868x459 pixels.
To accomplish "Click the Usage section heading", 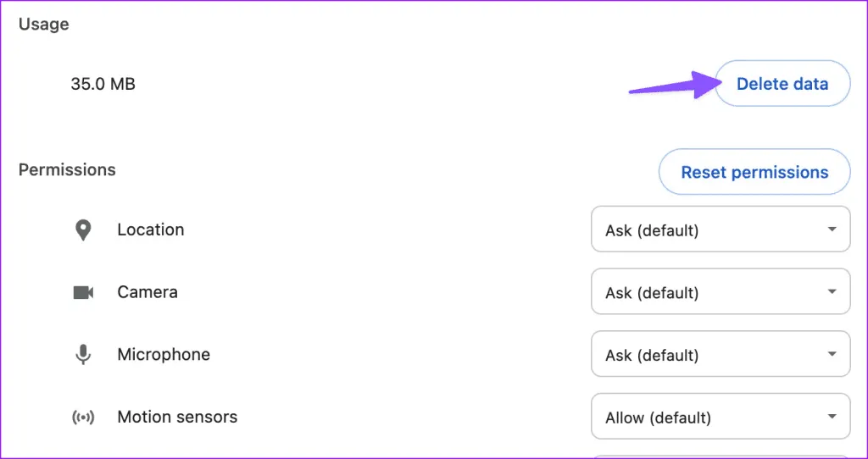I will tap(43, 24).
